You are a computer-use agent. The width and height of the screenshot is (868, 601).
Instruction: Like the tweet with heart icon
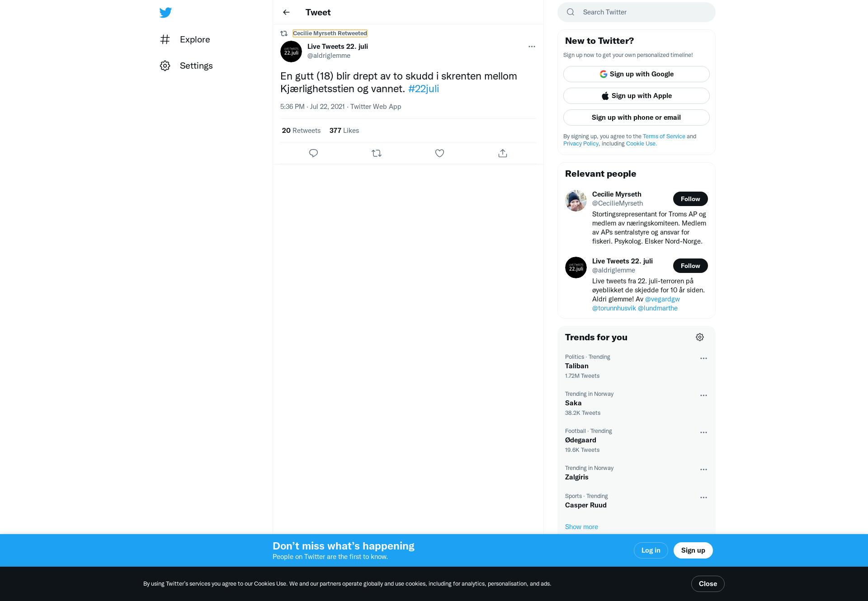click(x=439, y=153)
